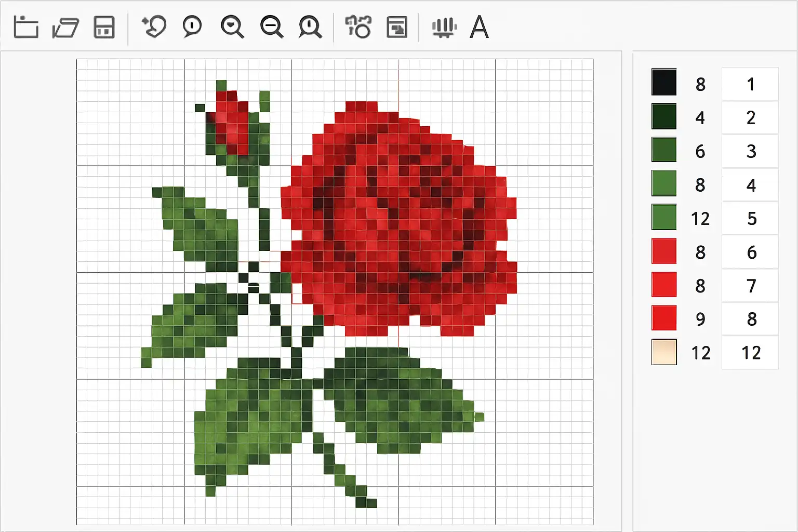This screenshot has height=532, width=798.
Task: Select the green swatch beside symbol number 5
Action: click(x=664, y=217)
